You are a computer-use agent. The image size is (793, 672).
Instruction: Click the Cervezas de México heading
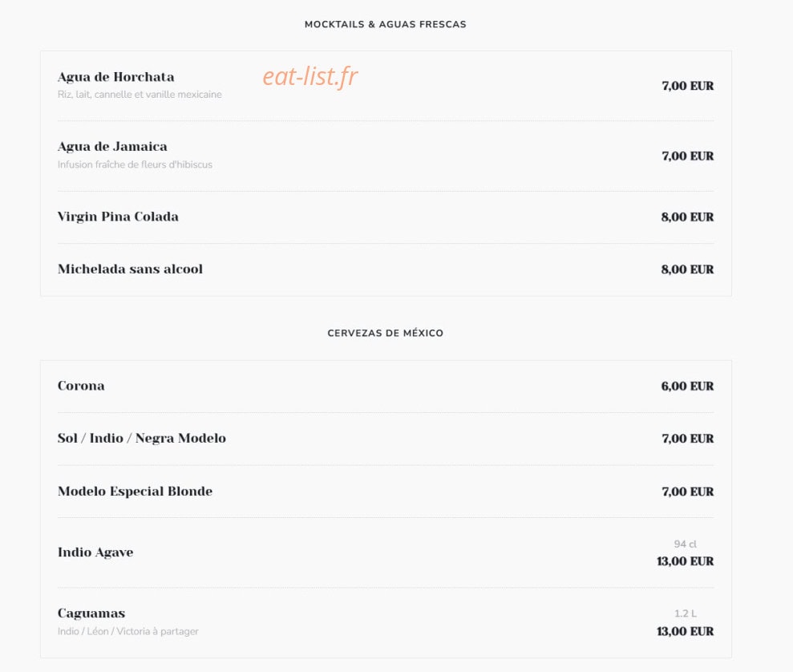386,334
